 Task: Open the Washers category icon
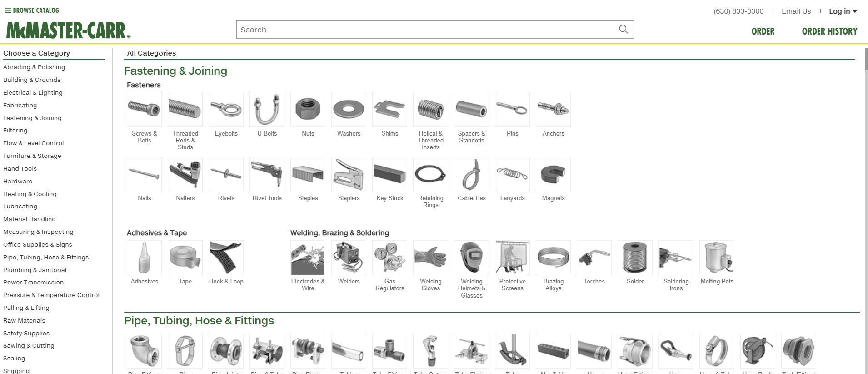point(349,110)
